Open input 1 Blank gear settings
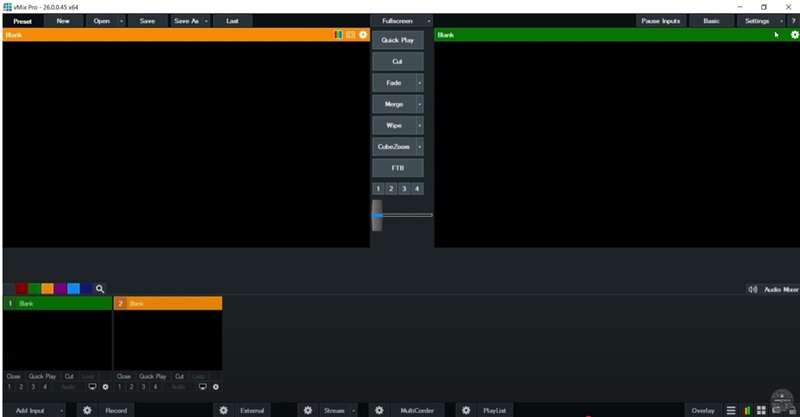 point(106,387)
